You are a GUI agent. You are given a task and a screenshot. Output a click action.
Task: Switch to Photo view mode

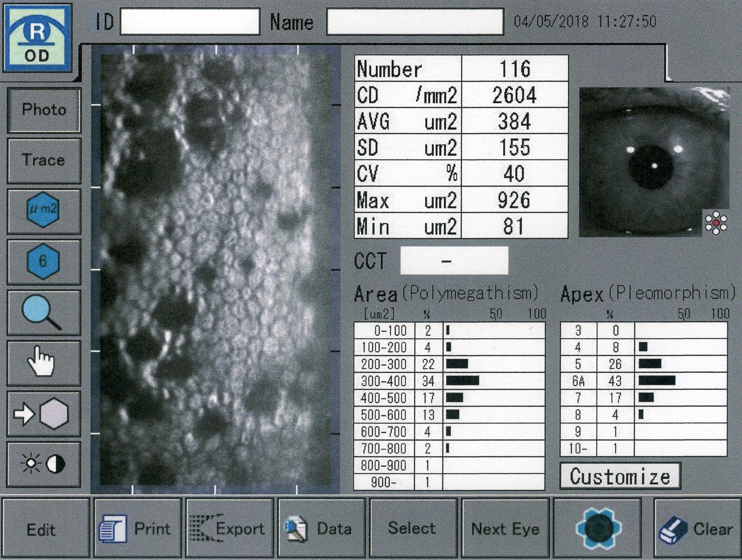pos(44,110)
